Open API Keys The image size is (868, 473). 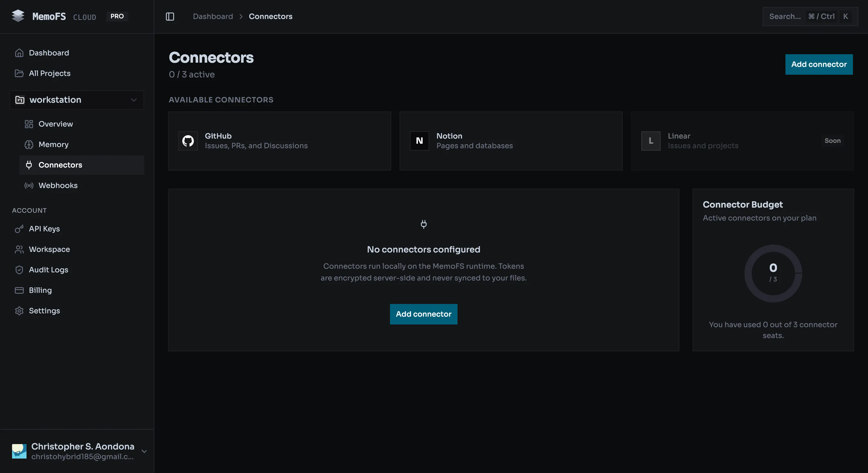[x=77, y=229]
